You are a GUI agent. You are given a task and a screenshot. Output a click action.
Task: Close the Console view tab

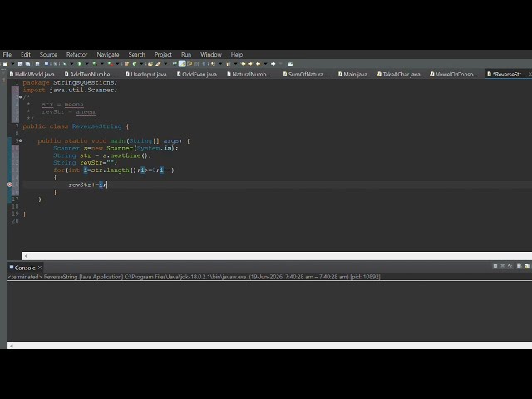pos(40,268)
